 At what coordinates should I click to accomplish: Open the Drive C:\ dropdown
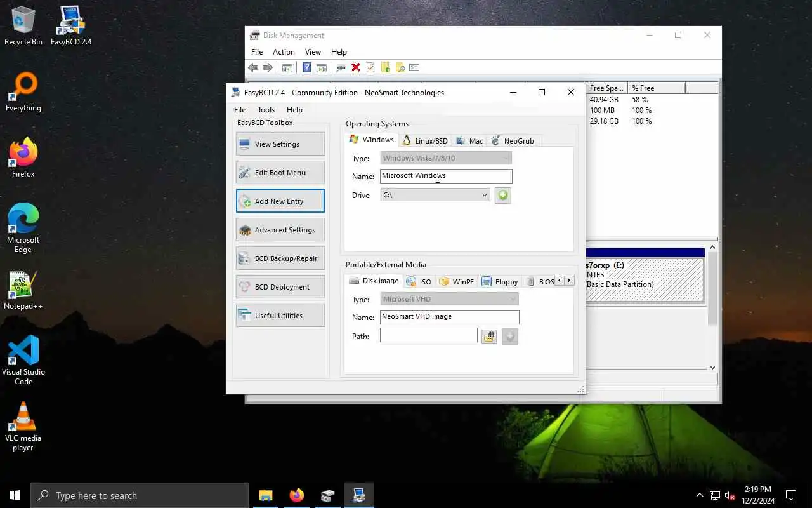coord(435,195)
